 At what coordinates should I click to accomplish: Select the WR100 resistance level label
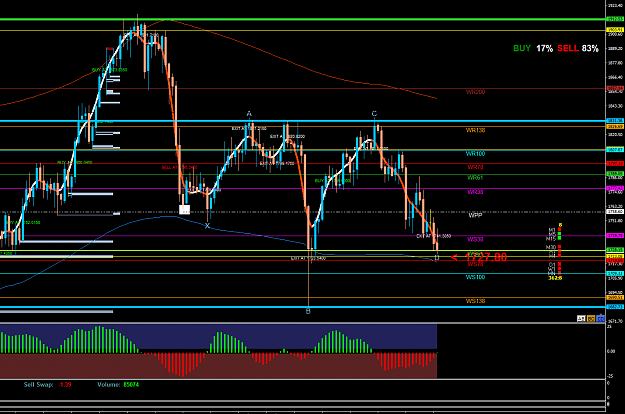(475, 153)
